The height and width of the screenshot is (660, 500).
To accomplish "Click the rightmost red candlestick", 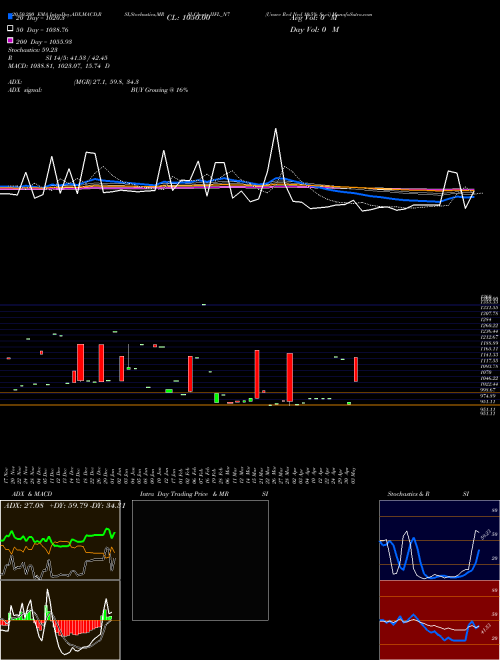I will click(356, 369).
